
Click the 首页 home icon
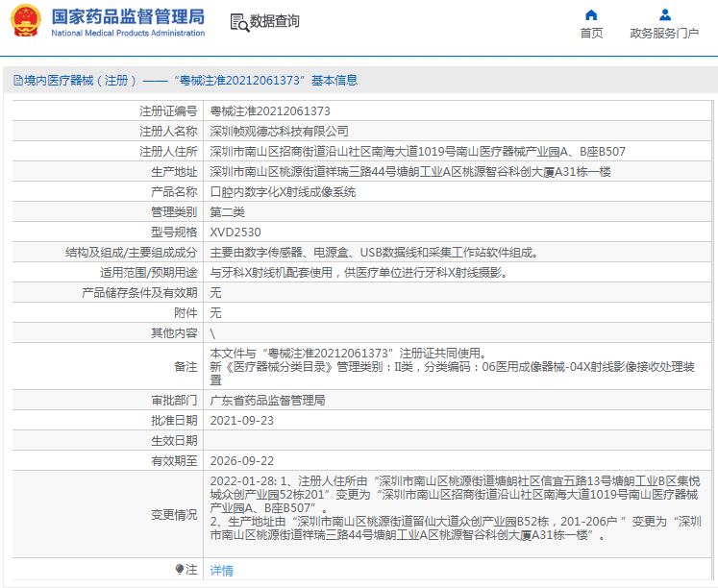click(x=591, y=15)
